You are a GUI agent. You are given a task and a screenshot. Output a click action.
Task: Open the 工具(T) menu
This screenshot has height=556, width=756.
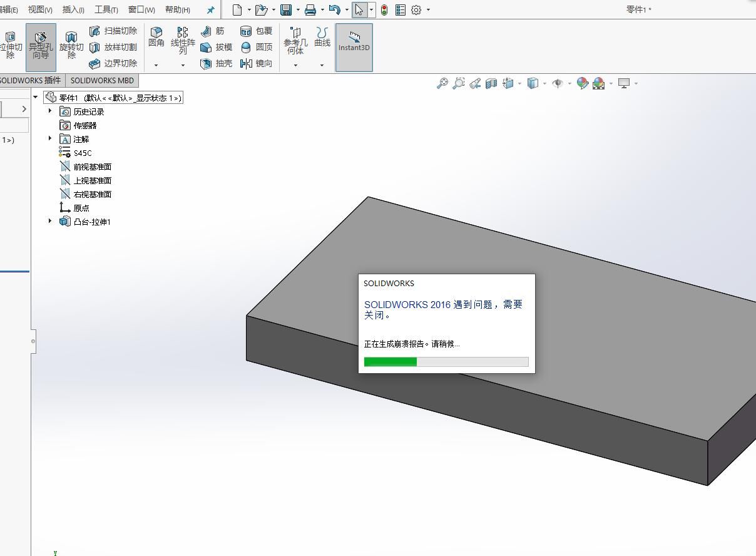106,9
